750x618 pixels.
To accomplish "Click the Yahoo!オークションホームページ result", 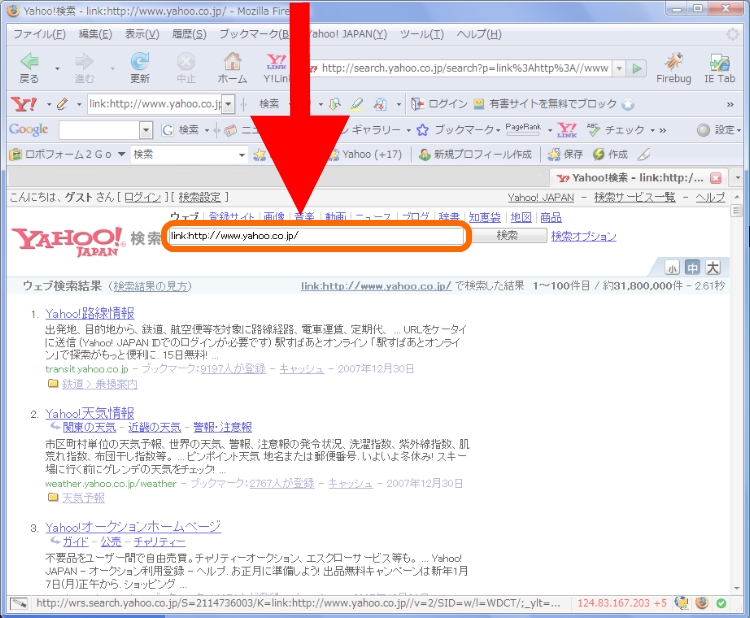I will (x=133, y=527).
